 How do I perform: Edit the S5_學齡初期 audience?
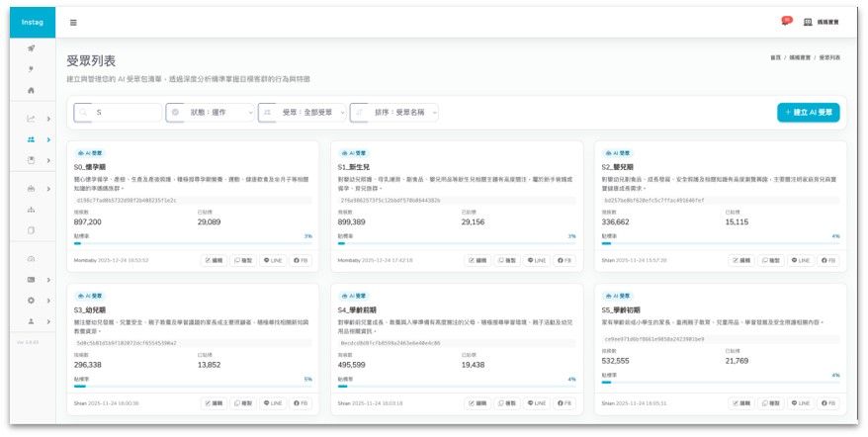tap(741, 403)
